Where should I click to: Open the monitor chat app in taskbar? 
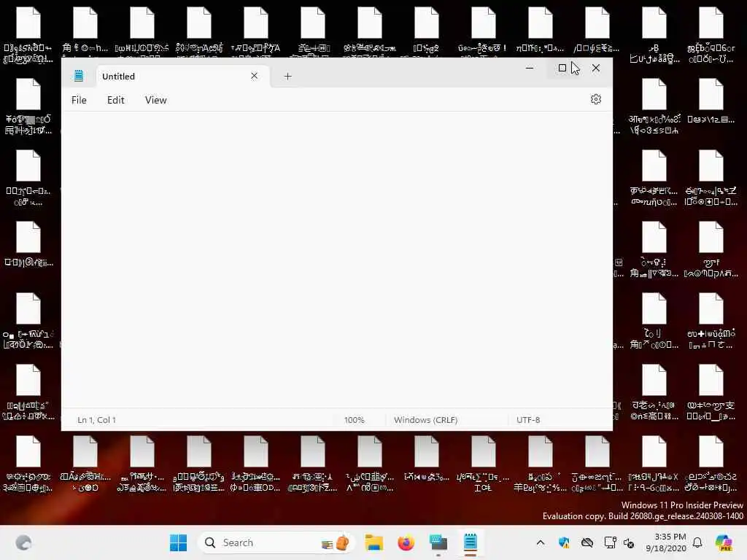pos(438,542)
